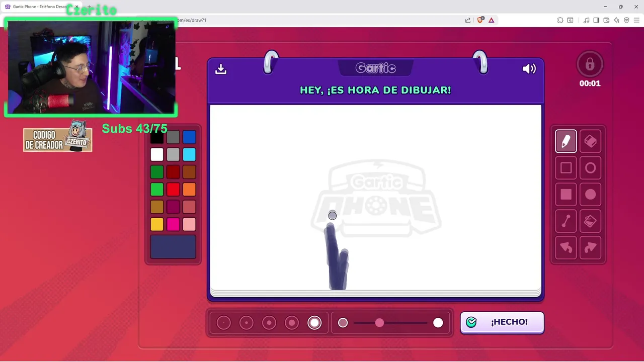Set opacity to maximum with white circle
The width and height of the screenshot is (644, 362).
pos(438,323)
